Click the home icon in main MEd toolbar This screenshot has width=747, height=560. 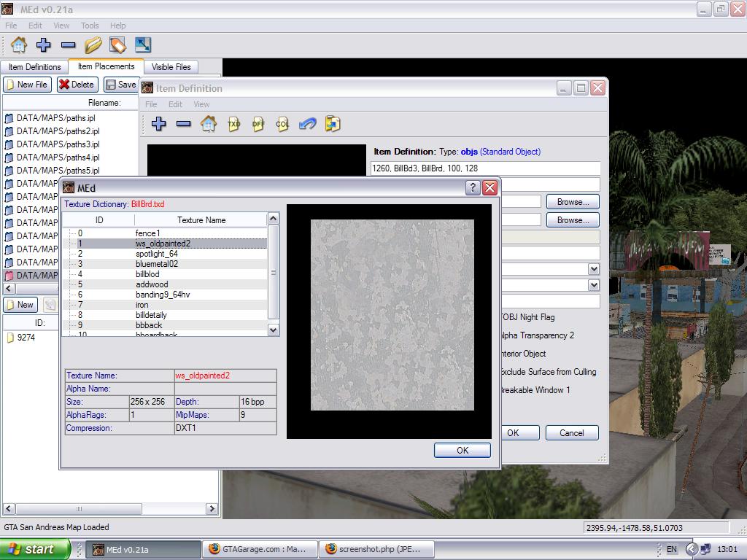tap(19, 45)
